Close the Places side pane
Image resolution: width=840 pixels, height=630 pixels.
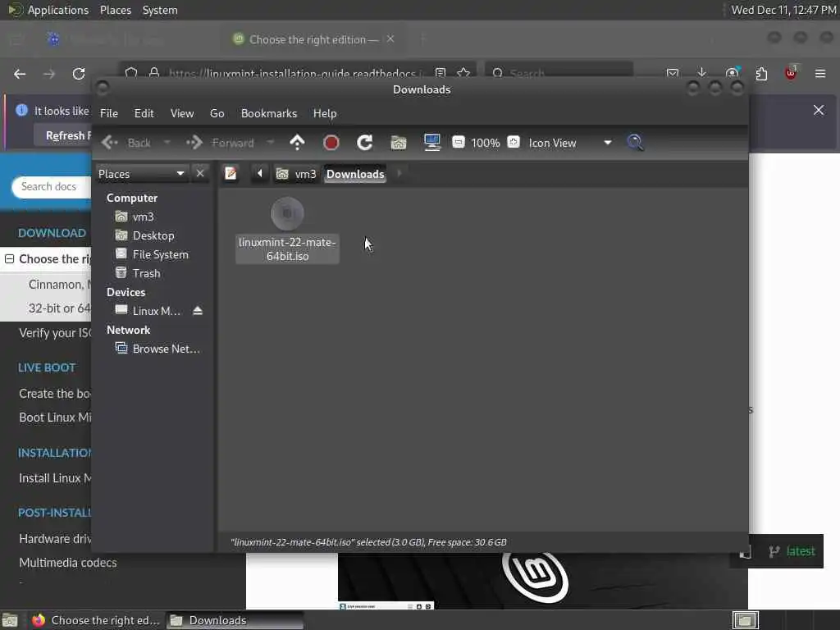[200, 174]
